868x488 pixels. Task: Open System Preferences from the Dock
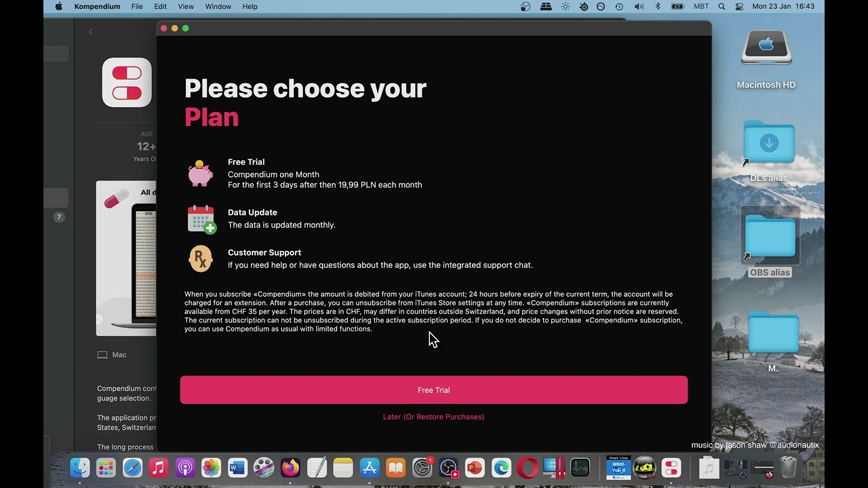422,468
